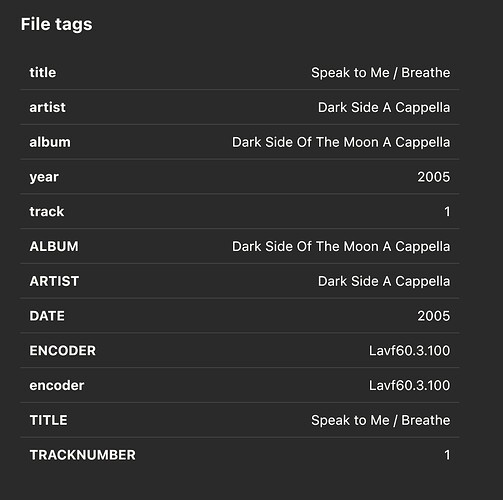Select the title value Speak to Me / Breathe
The image size is (503, 500).
pyautogui.click(x=380, y=73)
